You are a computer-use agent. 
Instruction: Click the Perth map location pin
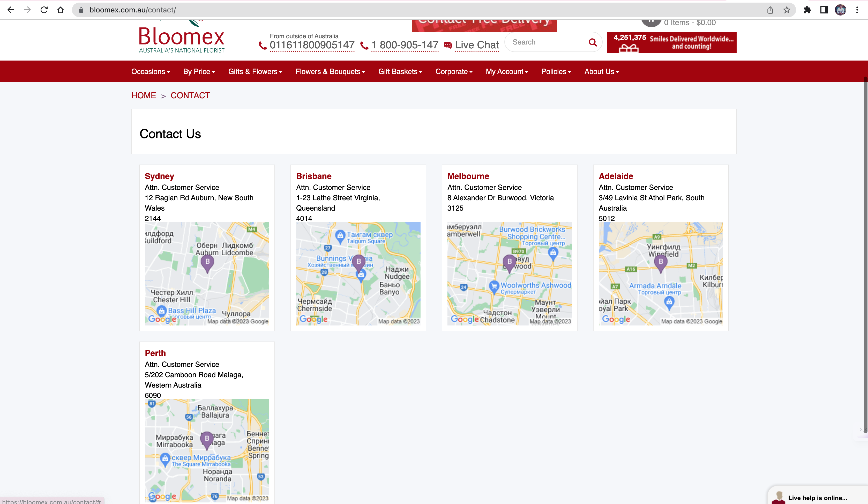(x=207, y=441)
